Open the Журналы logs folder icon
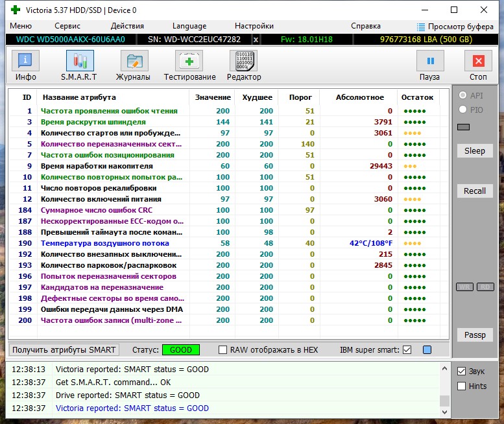 point(134,60)
